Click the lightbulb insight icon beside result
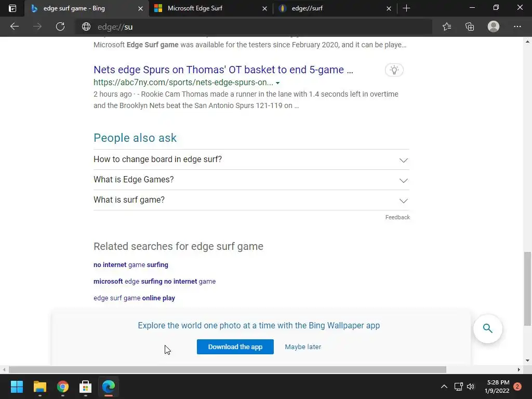This screenshot has height=399, width=532. pyautogui.click(x=394, y=70)
